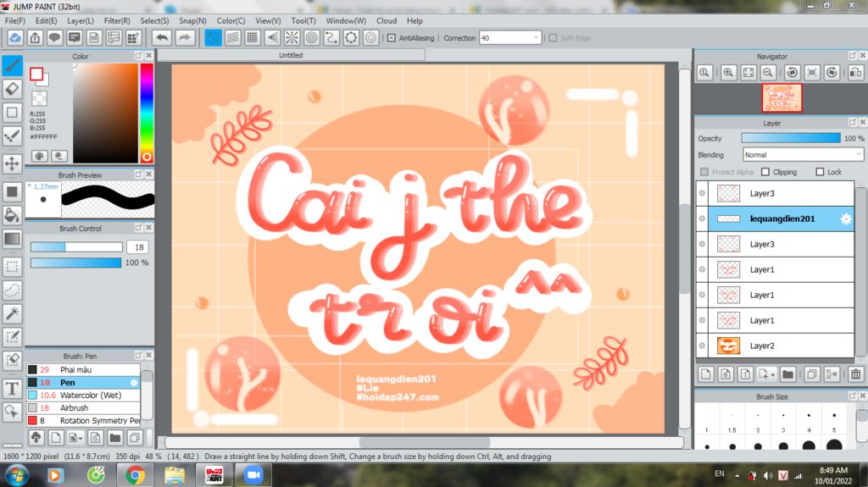This screenshot has height=487, width=868.
Task: Click brush size value field 18
Action: tap(139, 246)
